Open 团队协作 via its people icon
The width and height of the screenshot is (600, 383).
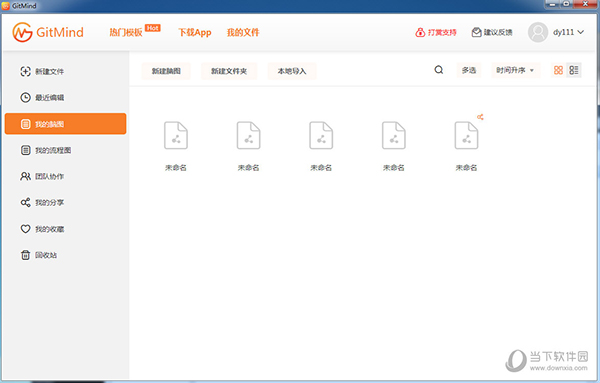coord(25,176)
